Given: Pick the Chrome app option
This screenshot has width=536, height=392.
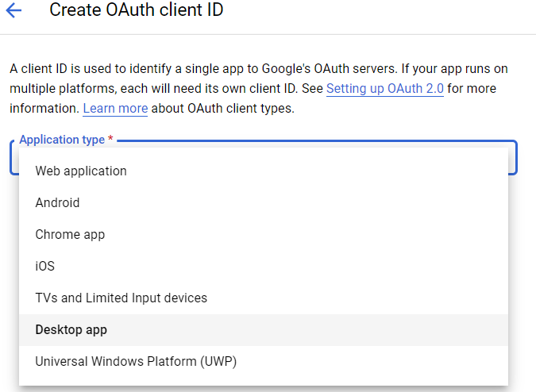Looking at the screenshot, I should coord(264,235).
